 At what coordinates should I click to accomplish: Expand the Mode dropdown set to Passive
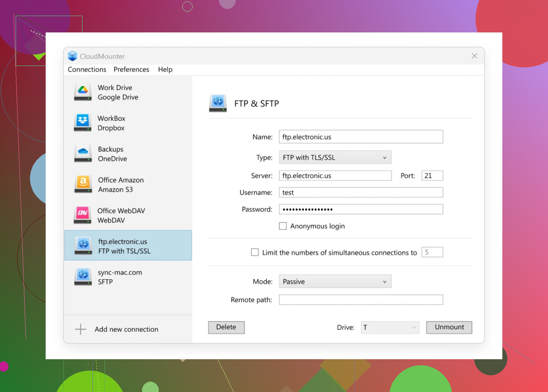pyautogui.click(x=335, y=282)
